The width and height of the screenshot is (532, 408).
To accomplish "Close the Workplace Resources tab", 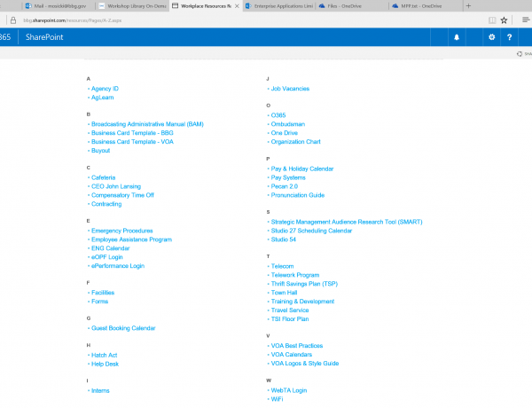I will point(237,6).
